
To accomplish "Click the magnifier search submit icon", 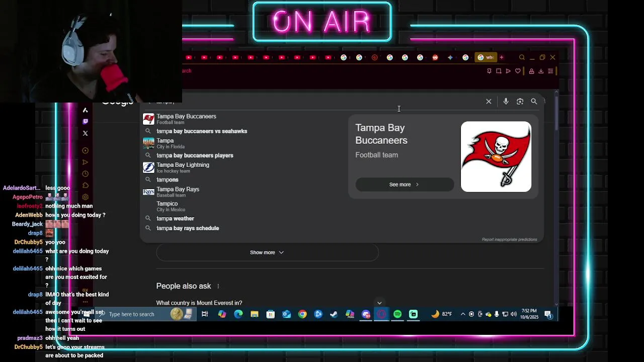I will pos(534,102).
